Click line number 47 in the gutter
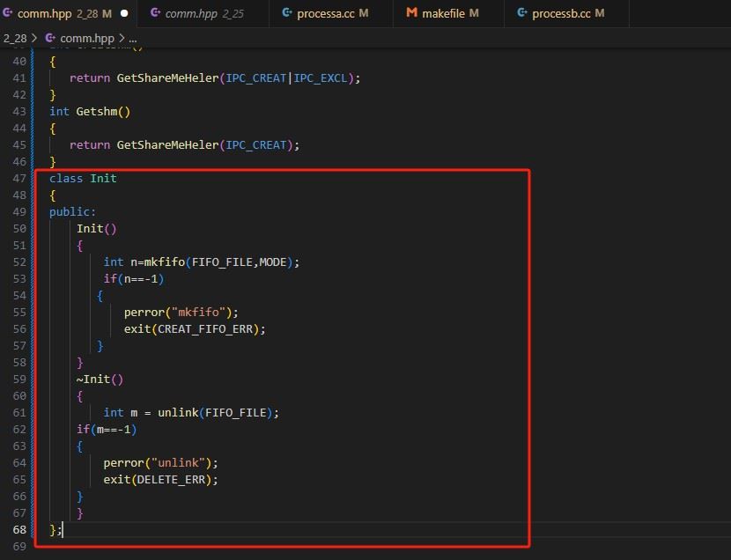 coord(19,179)
